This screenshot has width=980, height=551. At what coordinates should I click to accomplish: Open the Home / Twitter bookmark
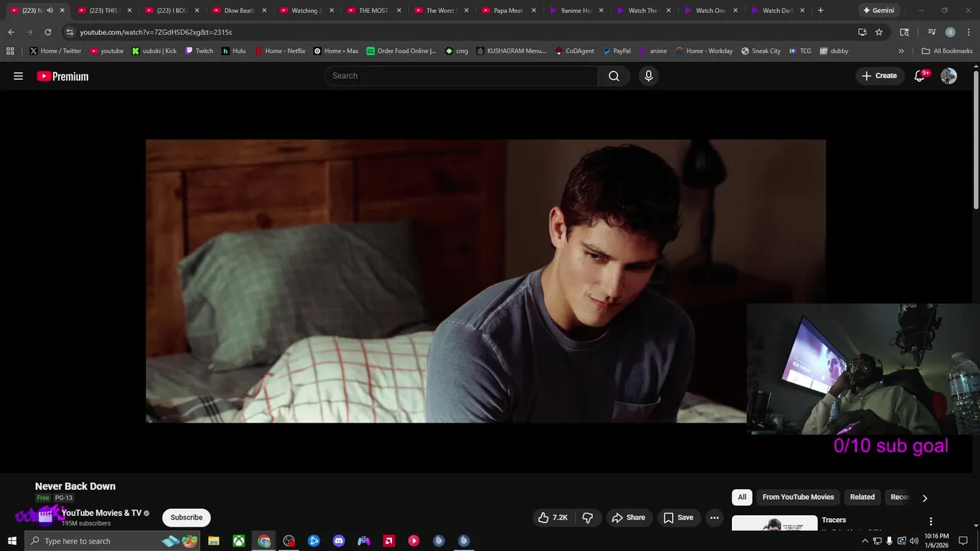[55, 51]
